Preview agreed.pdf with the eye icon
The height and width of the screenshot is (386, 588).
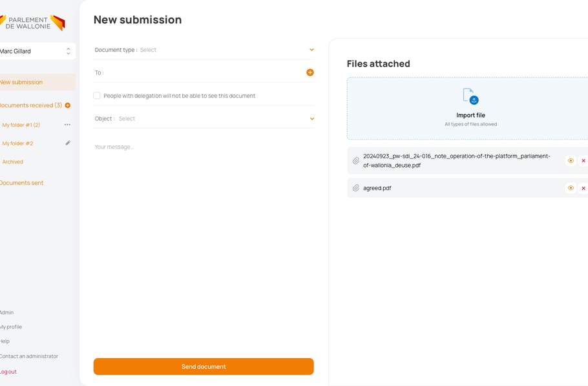(x=571, y=188)
